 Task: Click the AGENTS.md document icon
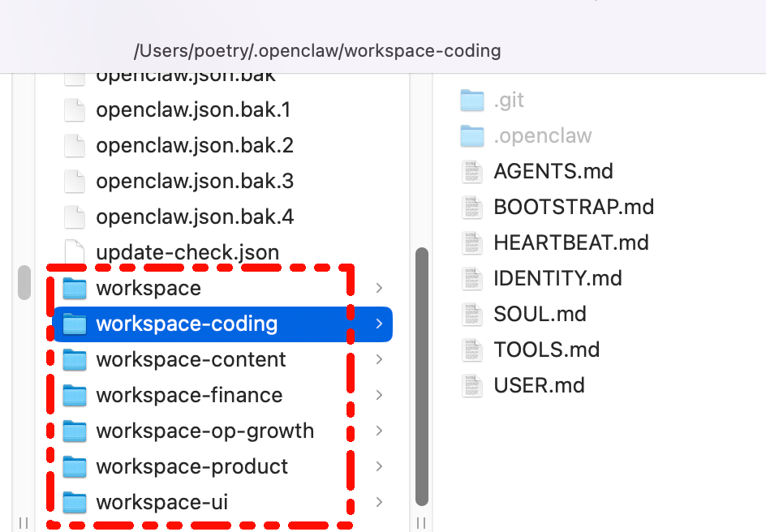click(472, 172)
